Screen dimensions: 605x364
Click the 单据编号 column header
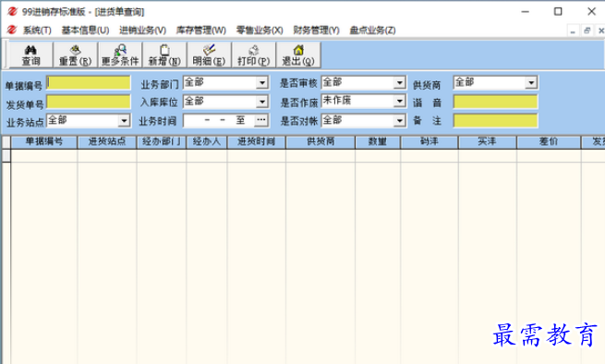[44, 141]
